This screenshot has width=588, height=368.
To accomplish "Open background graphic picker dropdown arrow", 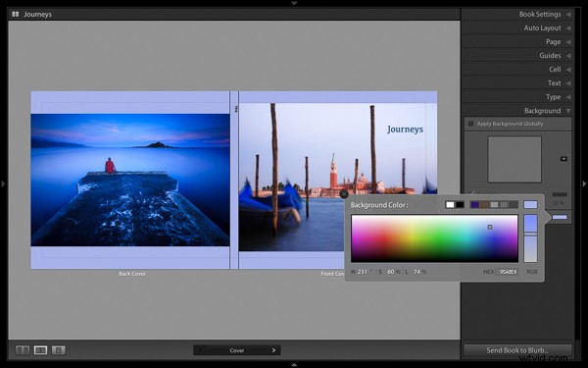I will (563, 159).
